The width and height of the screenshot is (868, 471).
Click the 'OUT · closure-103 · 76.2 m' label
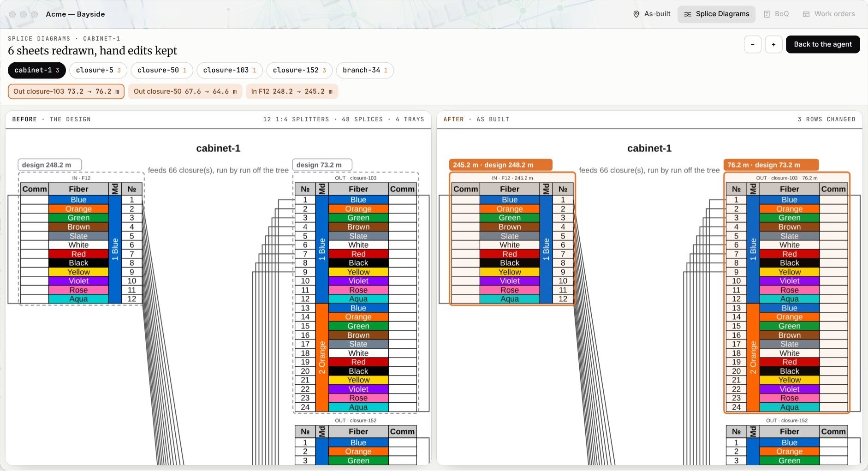click(787, 178)
